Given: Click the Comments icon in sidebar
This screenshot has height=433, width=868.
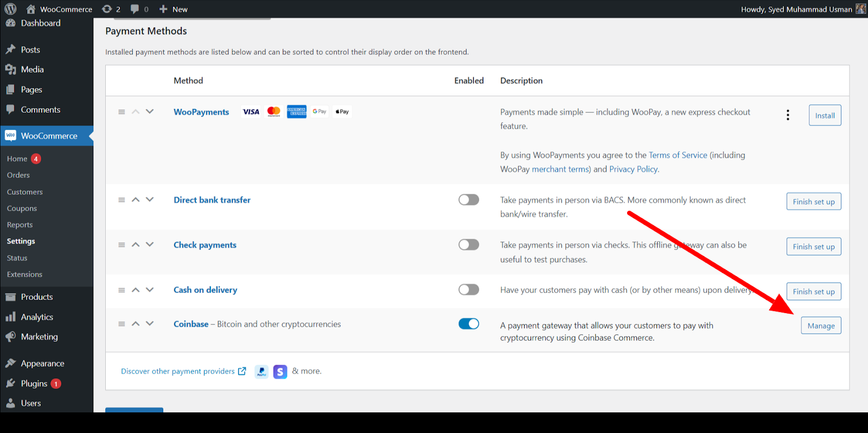Looking at the screenshot, I should (x=10, y=109).
